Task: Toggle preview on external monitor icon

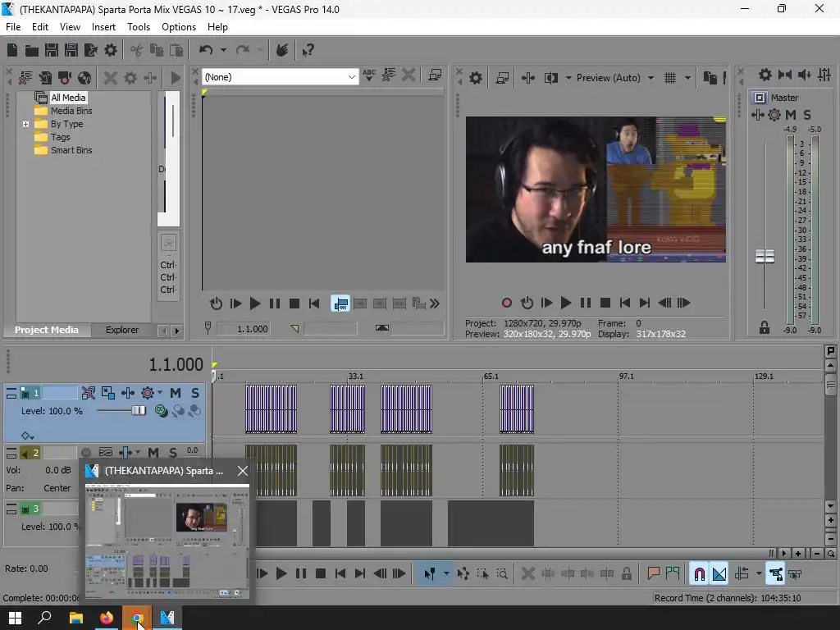Action: 502,78
